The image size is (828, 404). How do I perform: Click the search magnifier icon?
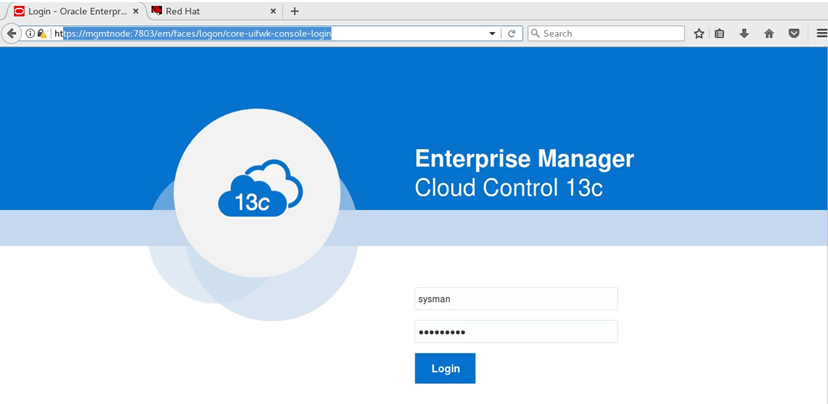pyautogui.click(x=535, y=33)
